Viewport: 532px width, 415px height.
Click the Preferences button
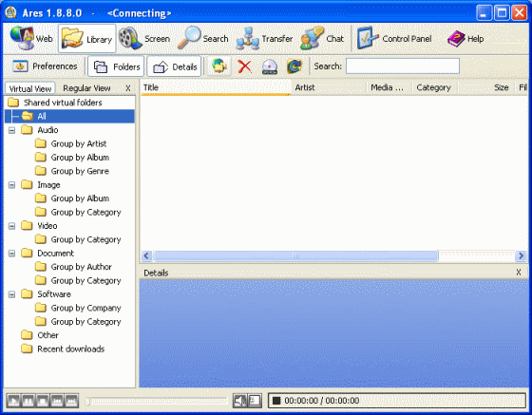click(x=45, y=66)
